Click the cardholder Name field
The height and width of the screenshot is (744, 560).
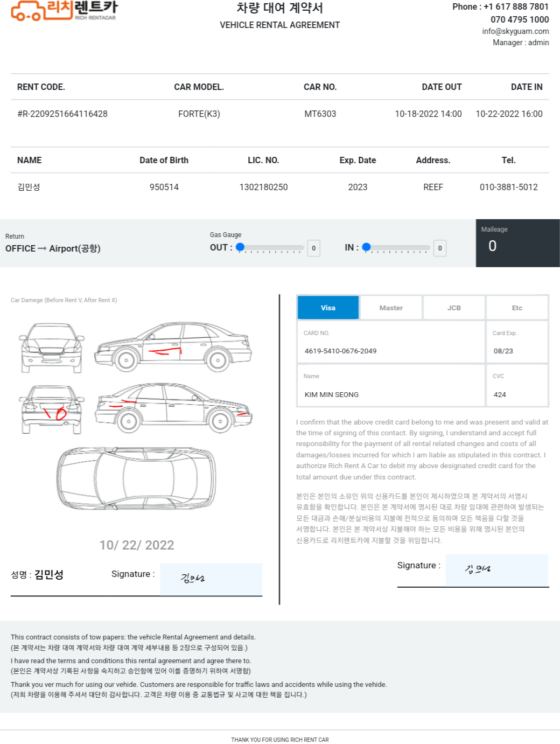point(391,385)
